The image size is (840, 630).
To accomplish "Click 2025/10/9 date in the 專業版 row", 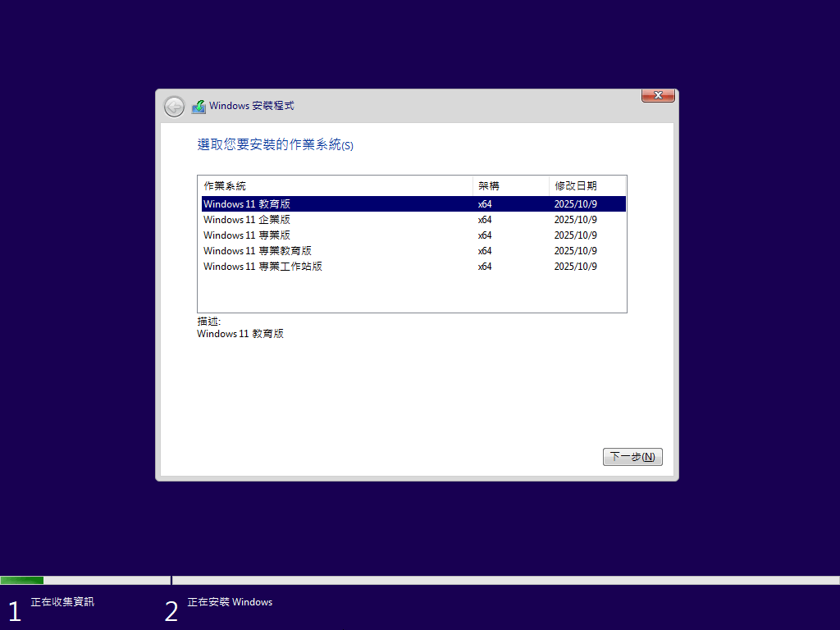I will point(575,235).
